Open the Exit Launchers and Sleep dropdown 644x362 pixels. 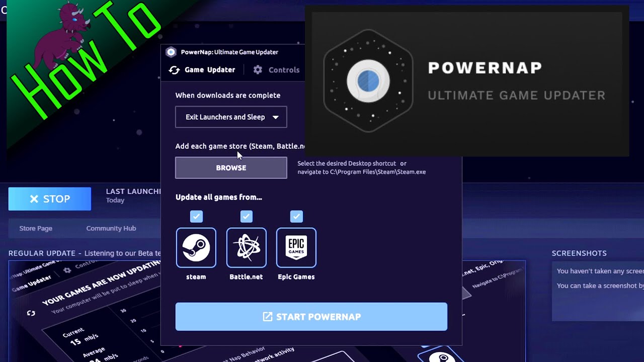click(x=231, y=117)
